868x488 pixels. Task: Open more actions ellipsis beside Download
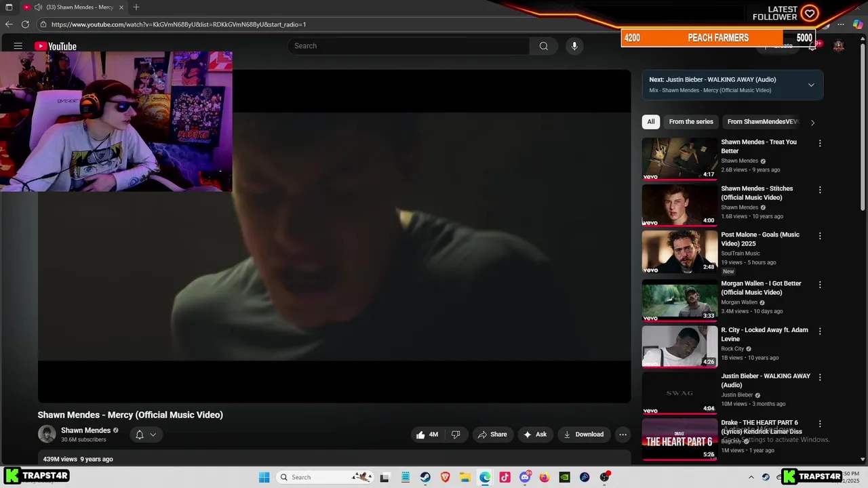click(x=623, y=434)
